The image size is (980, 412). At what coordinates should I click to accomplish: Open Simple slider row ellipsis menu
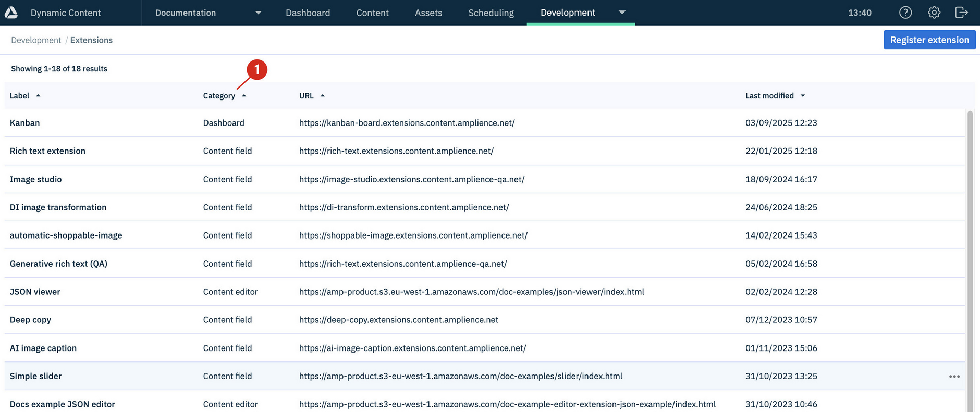click(954, 377)
